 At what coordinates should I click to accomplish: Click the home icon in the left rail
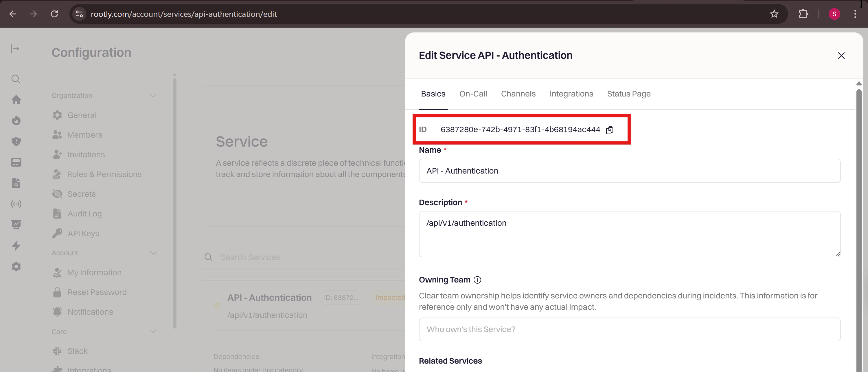coord(16,100)
